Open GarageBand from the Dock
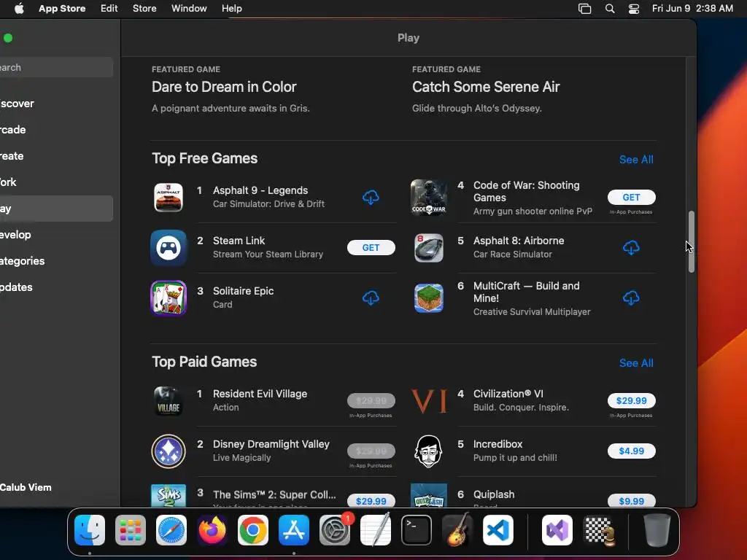 [x=457, y=530]
